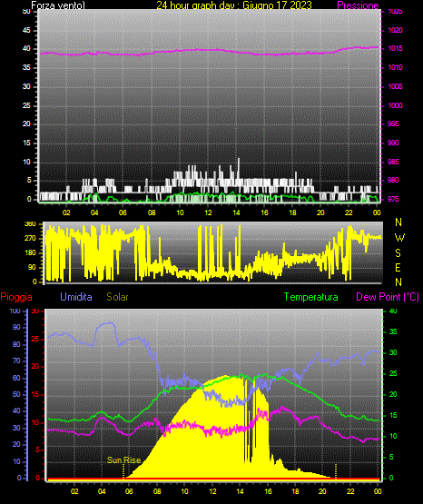The height and width of the screenshot is (504, 423).
Task: Select the Pioggia legend label
Action: 16,297
